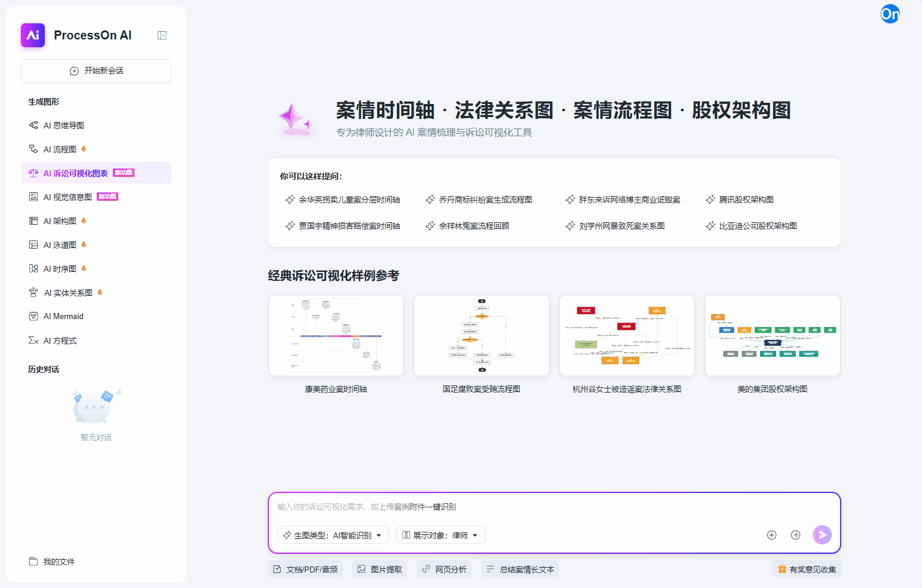Click the 文档/PDF/音频 upload button
922x588 pixels.
click(x=305, y=569)
